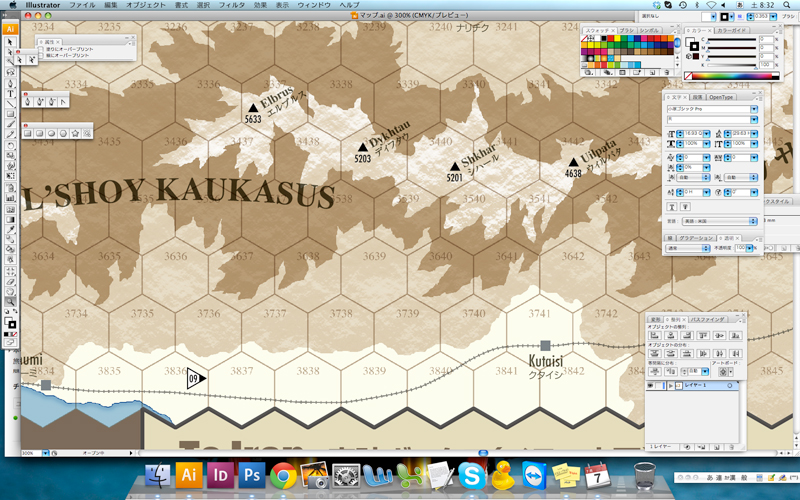Open font style dropdown in Character panel
This screenshot has height=500, width=800.
pos(754,120)
